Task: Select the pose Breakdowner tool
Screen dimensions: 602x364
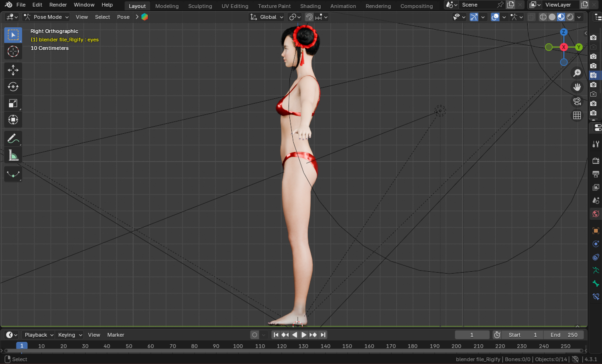Action: [13, 174]
